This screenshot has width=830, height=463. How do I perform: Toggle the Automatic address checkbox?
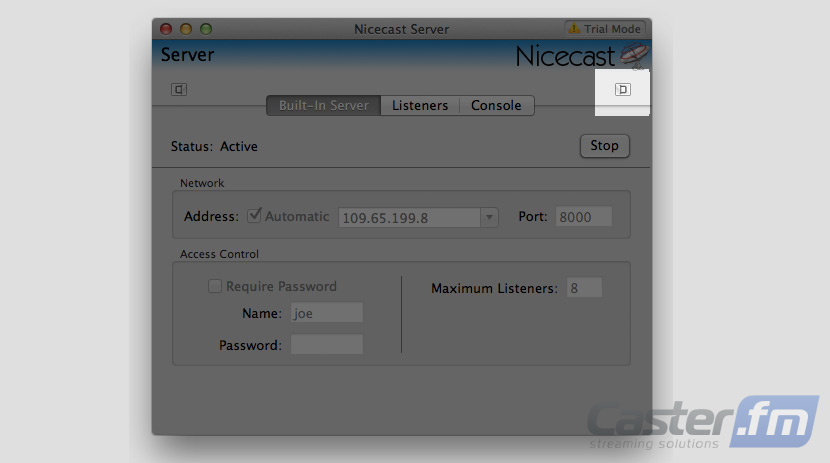pyautogui.click(x=254, y=215)
